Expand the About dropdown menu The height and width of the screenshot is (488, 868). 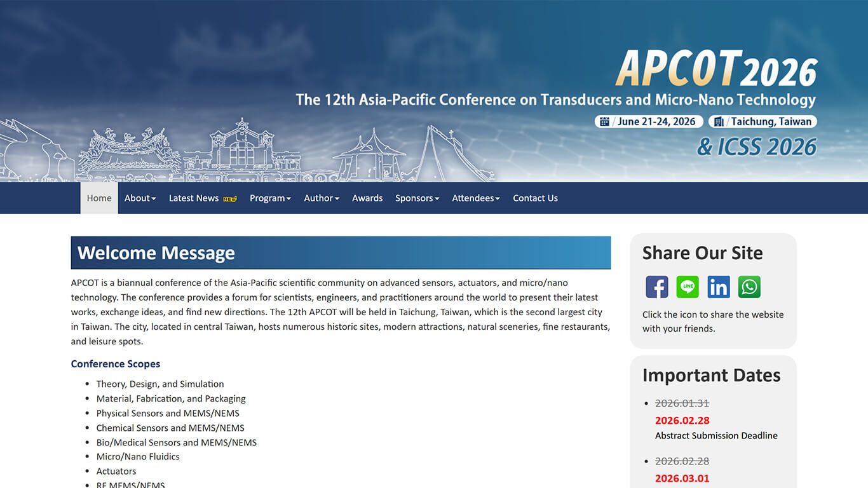(x=140, y=198)
